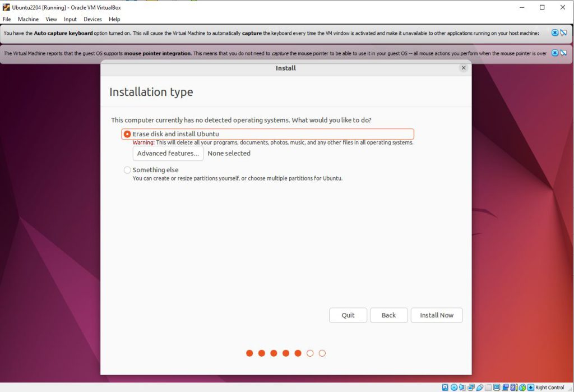Click the Right Control host key label
Image resolution: width=574 pixels, height=392 pixels.
549,388
